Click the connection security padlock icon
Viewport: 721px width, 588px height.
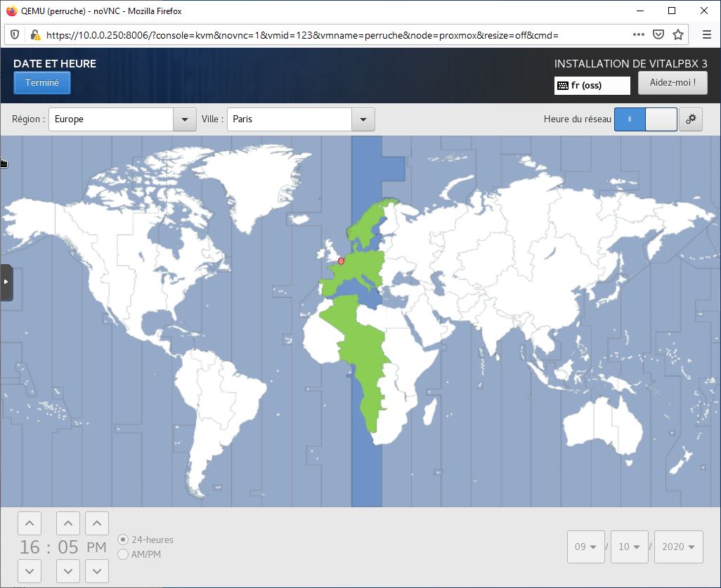click(34, 34)
